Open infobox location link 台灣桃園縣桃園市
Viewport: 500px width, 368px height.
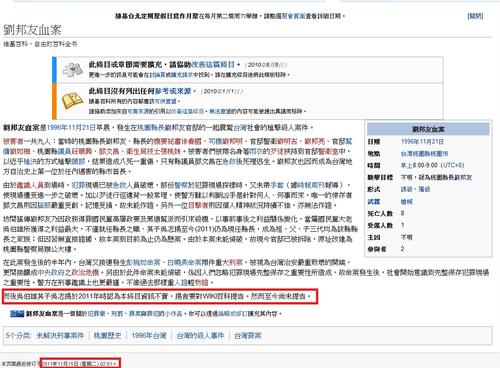click(424, 154)
